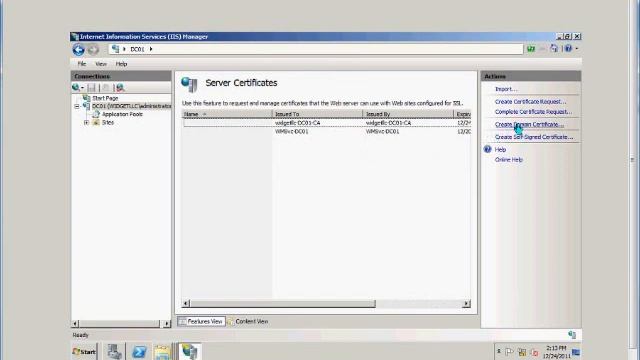Click certificate list scroll left arrow

[186, 304]
